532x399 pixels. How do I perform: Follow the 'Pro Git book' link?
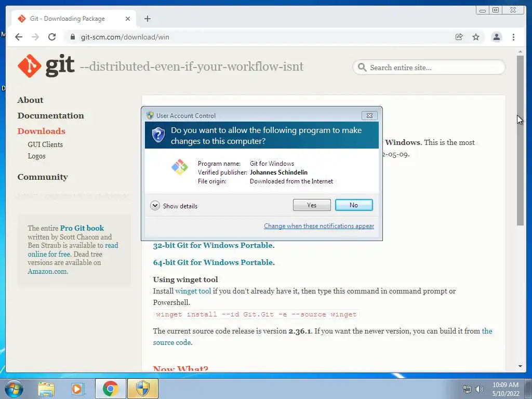pyautogui.click(x=82, y=228)
